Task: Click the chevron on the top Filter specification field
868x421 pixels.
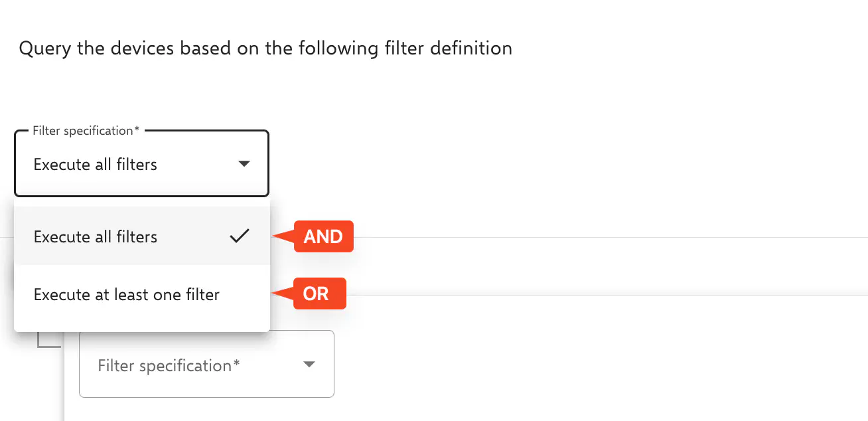Action: pos(244,162)
